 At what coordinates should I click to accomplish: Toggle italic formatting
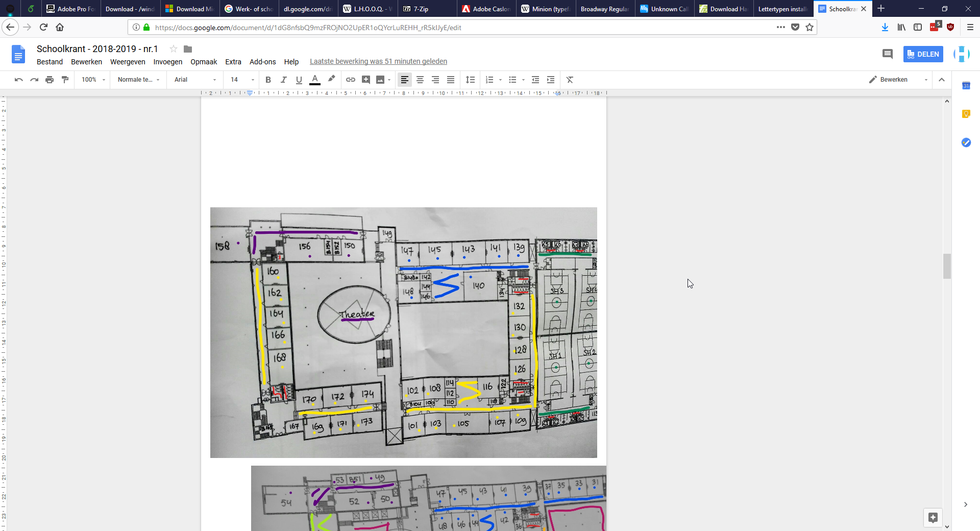pos(283,80)
